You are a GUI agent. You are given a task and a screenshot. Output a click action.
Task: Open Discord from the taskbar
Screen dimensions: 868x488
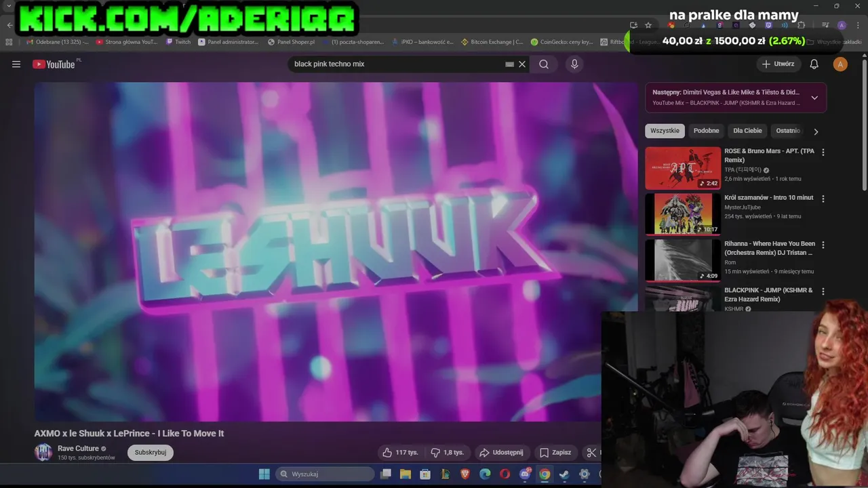[x=525, y=474]
